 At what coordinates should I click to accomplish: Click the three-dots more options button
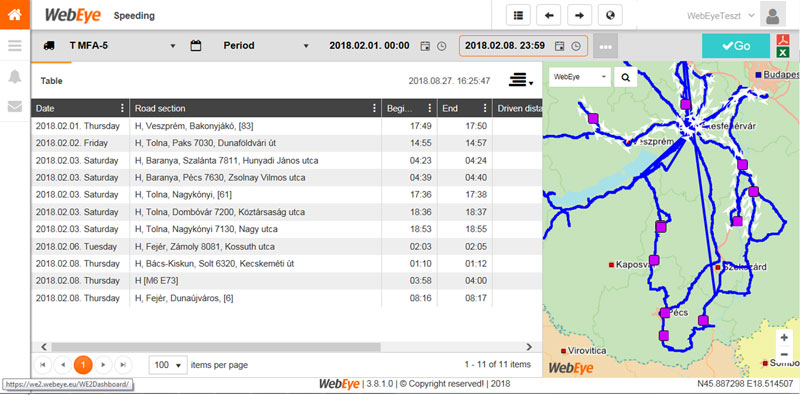pos(606,46)
